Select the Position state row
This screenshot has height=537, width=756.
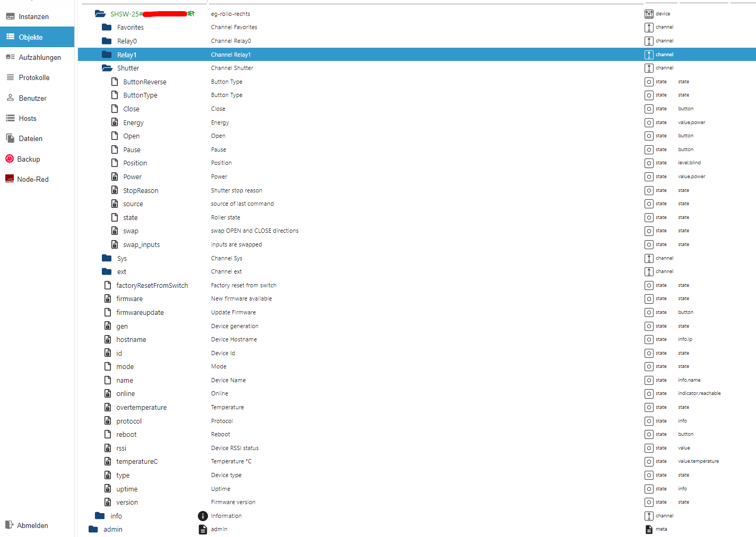click(x=417, y=163)
